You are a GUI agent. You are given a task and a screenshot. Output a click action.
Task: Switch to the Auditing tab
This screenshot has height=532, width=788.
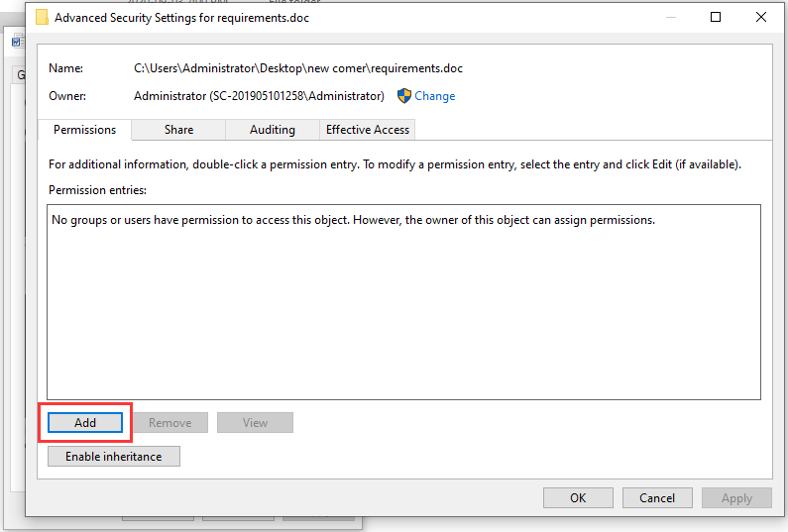tap(273, 130)
